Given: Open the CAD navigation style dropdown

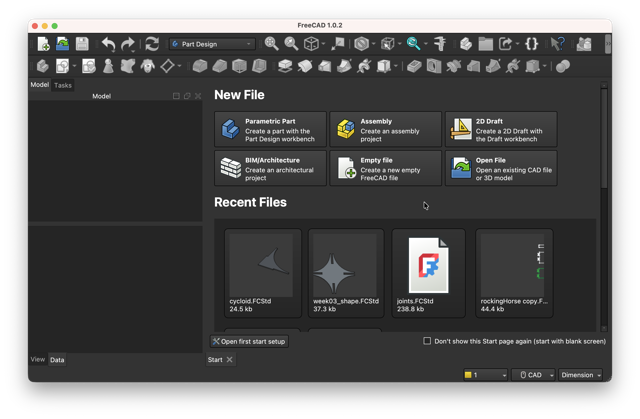Looking at the screenshot, I should tap(533, 375).
